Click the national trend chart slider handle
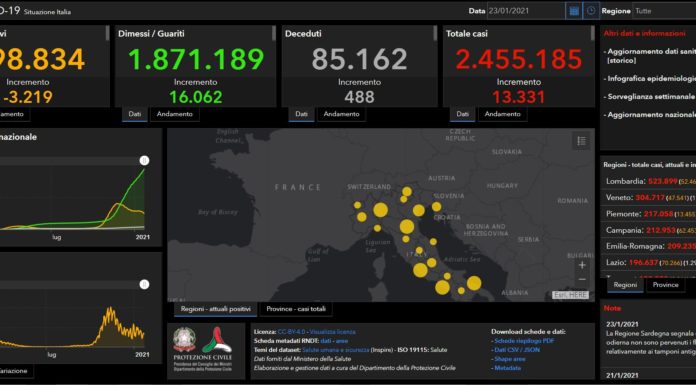Viewport: 696px width, 385px height. (144, 160)
